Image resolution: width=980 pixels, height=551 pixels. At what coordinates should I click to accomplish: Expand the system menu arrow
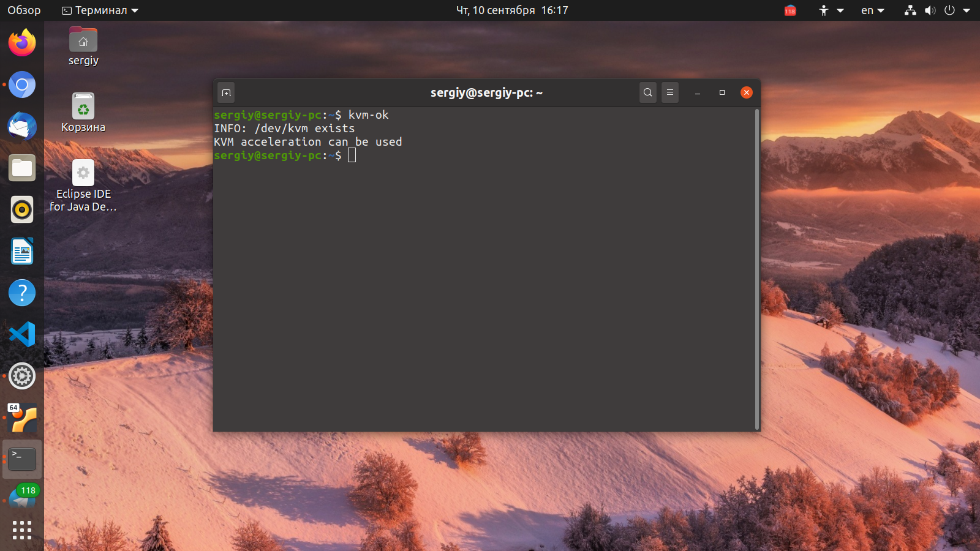(x=967, y=10)
